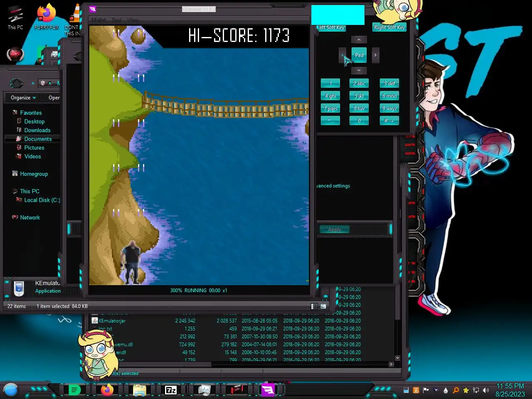The image size is (532, 399).
Task: Open the monitor app taskbar icon
Action: point(204,390)
